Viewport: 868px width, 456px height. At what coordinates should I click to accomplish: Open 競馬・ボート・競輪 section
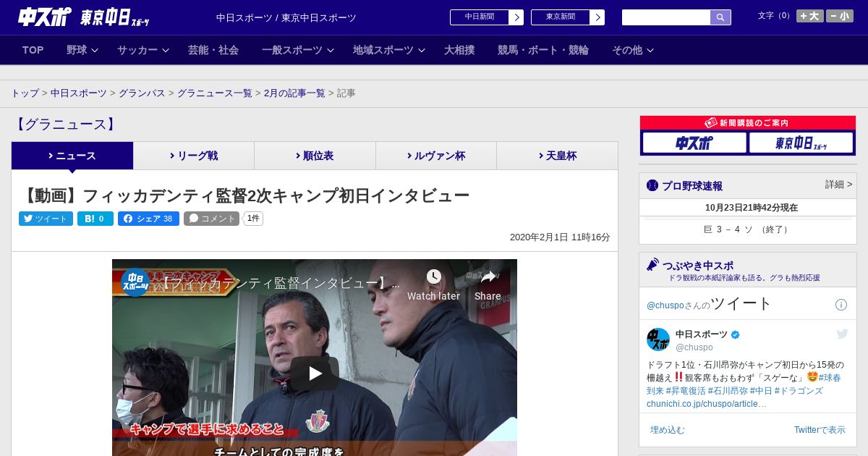(542, 50)
